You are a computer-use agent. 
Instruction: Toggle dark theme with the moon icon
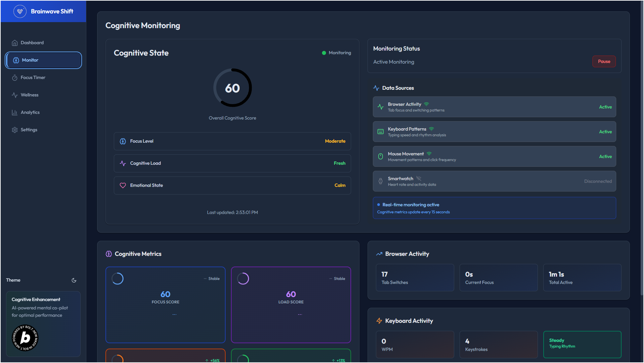[x=74, y=280]
